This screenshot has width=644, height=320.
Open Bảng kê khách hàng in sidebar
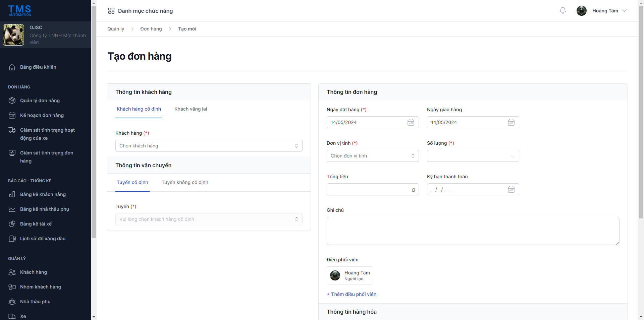point(43,194)
